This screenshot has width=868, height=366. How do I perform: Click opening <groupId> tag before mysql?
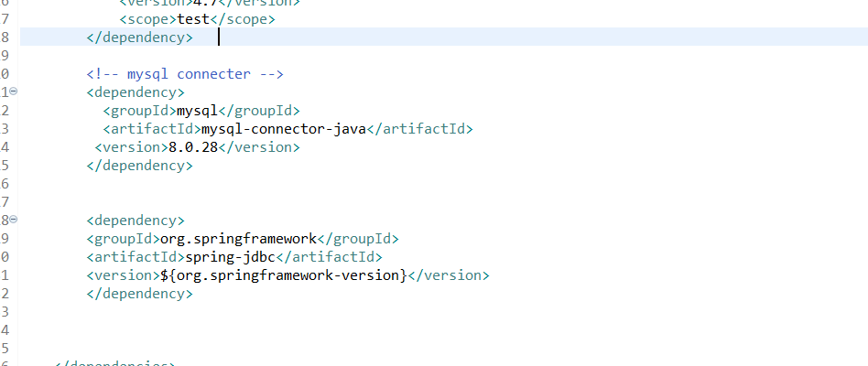click(x=140, y=111)
